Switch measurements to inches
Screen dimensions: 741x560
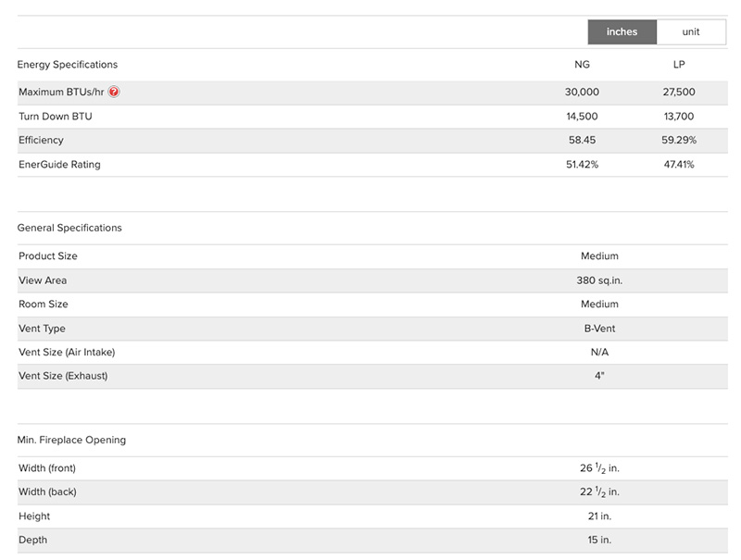pos(622,32)
